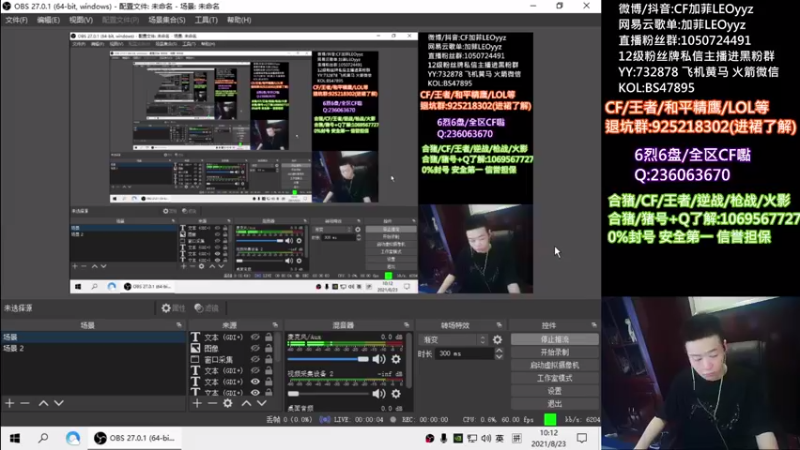Move the source down in the 来源 panel

click(x=262, y=403)
